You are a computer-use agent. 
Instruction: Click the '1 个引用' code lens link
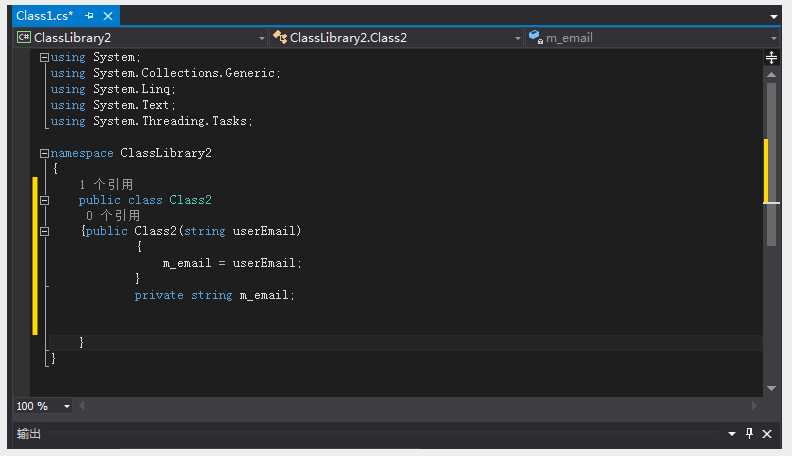point(106,184)
